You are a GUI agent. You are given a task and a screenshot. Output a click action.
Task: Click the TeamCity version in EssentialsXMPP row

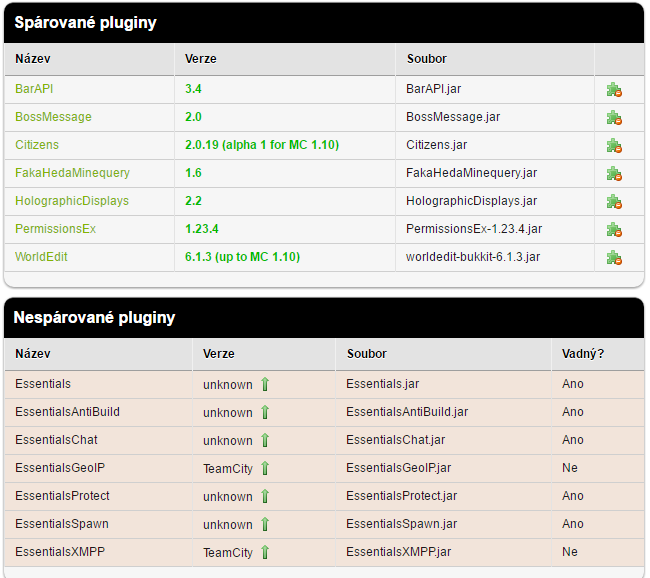(x=228, y=552)
